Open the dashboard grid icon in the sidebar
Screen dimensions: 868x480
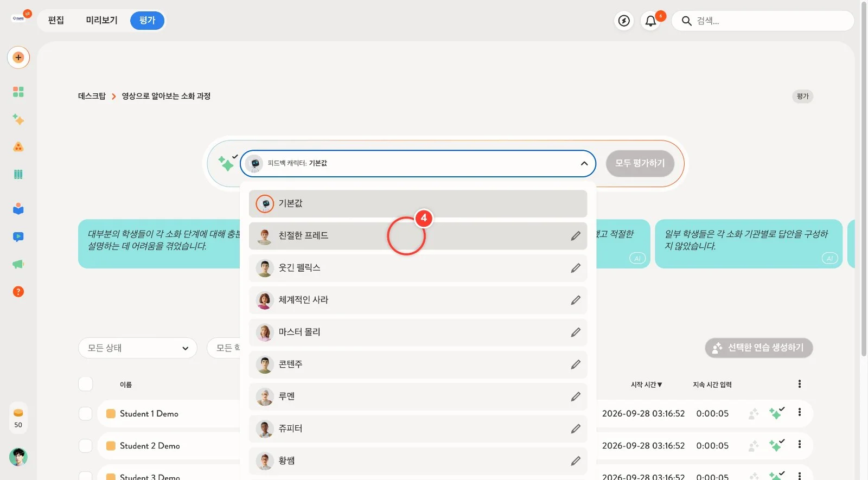click(18, 92)
